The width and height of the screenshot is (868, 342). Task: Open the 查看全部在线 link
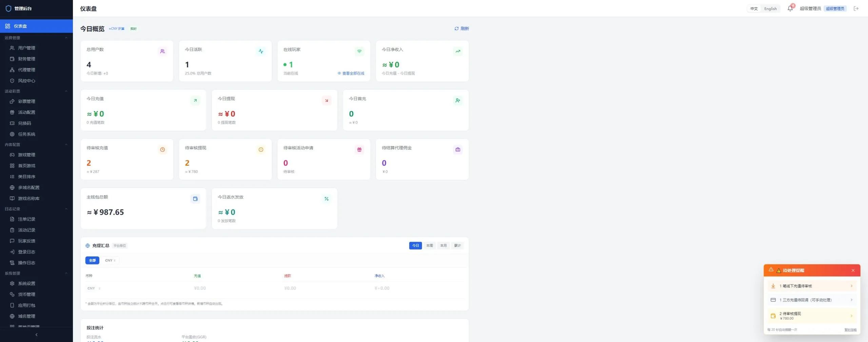[351, 73]
